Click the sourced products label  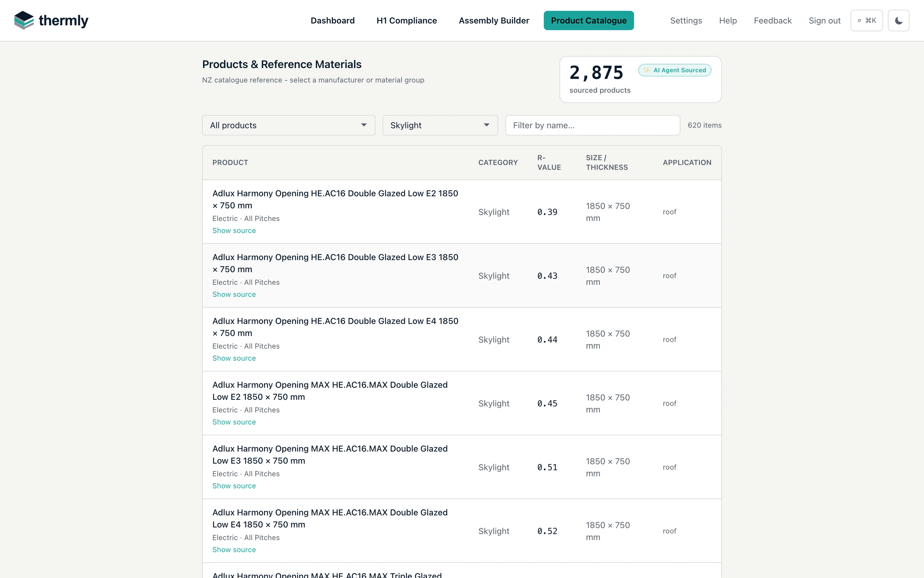(x=600, y=90)
